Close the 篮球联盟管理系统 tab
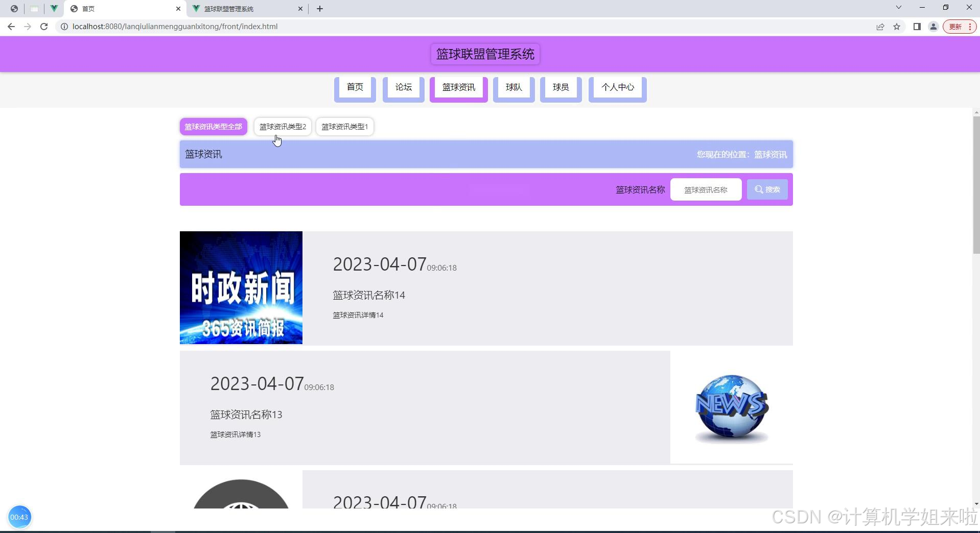 [300, 9]
